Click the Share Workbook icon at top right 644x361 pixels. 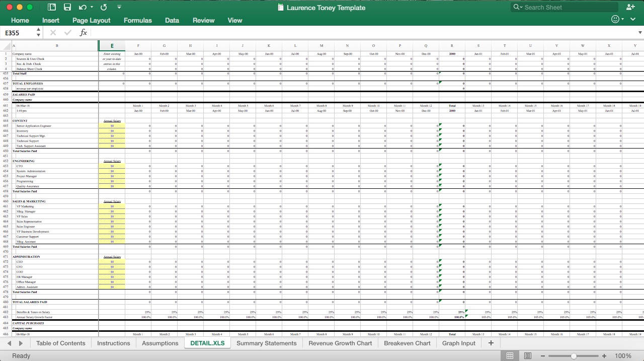click(x=630, y=7)
